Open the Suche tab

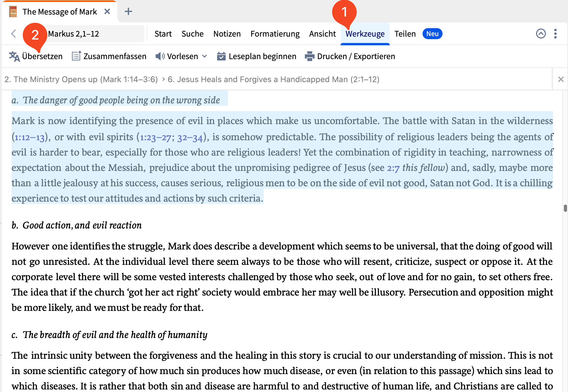[x=193, y=34]
